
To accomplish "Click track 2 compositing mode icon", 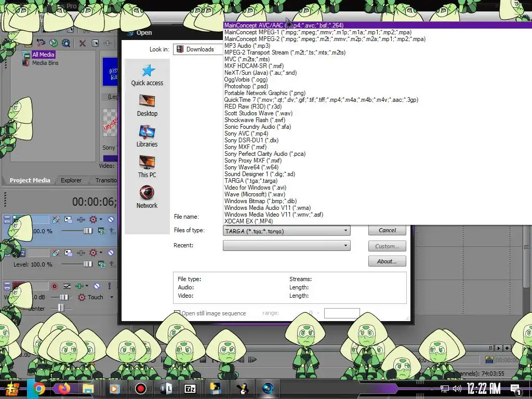I will tap(101, 264).
